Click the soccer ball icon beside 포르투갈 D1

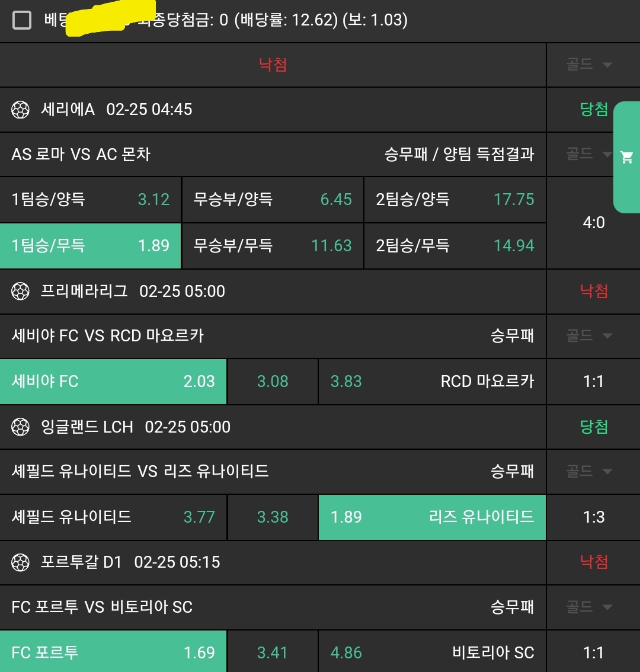[x=21, y=562]
